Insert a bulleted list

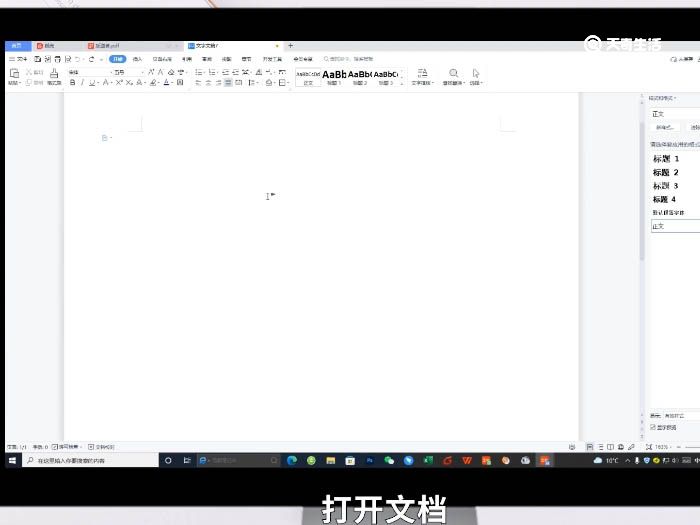[x=198, y=72]
